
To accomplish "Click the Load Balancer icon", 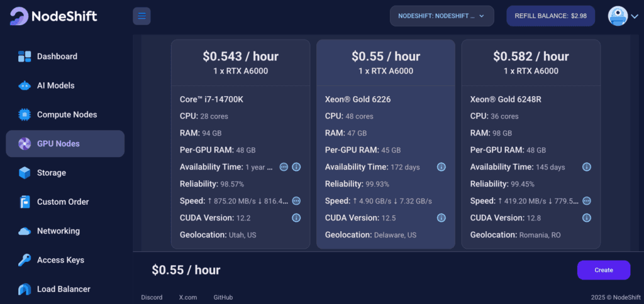I will (25, 289).
